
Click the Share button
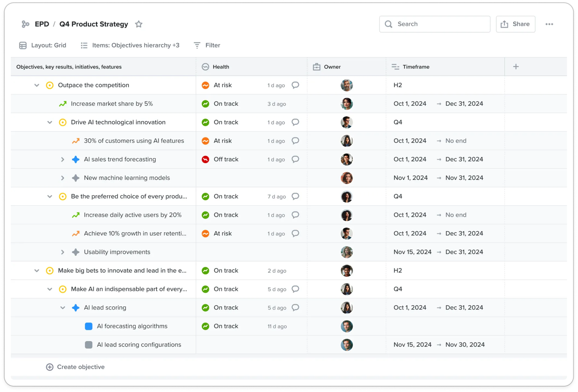[515, 24]
